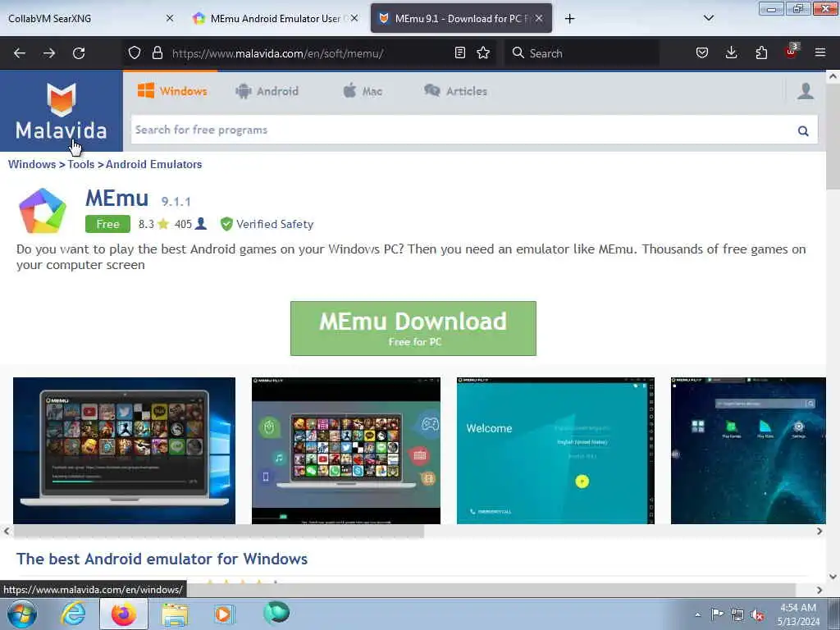This screenshot has width=840, height=630.
Task: Launch Internet Explorer from taskbar
Action: [x=73, y=614]
